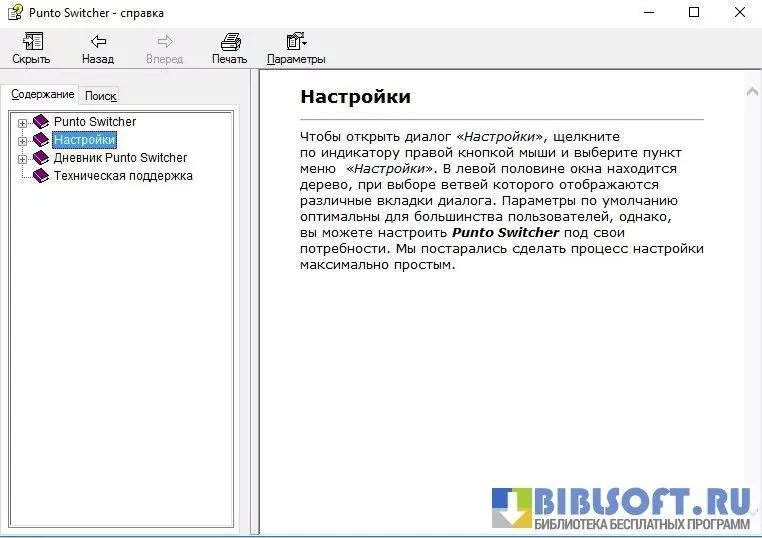Click the help icon in title bar
This screenshot has height=538, width=762.
click(x=15, y=13)
